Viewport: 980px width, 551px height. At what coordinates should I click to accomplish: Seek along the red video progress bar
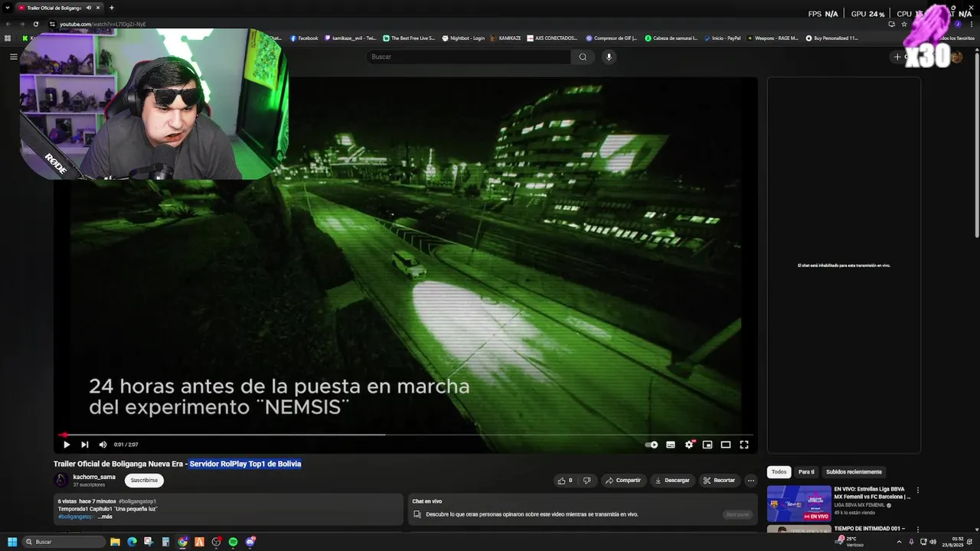(x=406, y=435)
